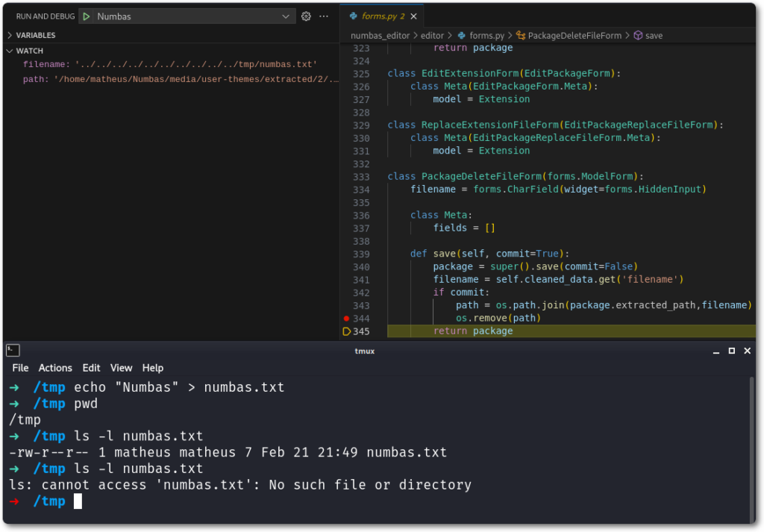The height and width of the screenshot is (532, 764).
Task: Maximize the tmux terminal window
Action: click(732, 351)
